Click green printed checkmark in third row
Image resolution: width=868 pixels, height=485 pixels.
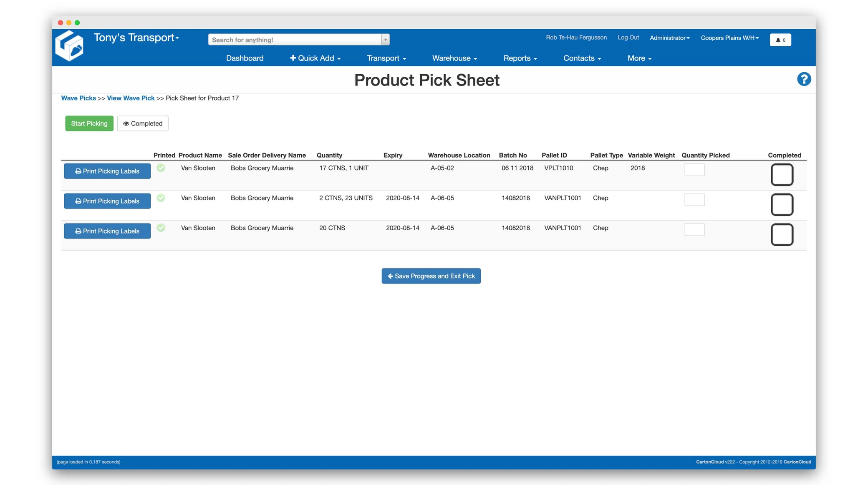pyautogui.click(x=161, y=228)
